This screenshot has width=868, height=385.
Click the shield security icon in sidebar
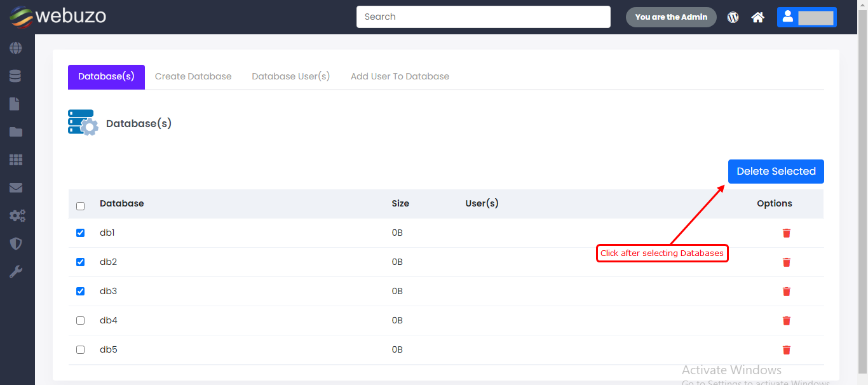point(16,244)
